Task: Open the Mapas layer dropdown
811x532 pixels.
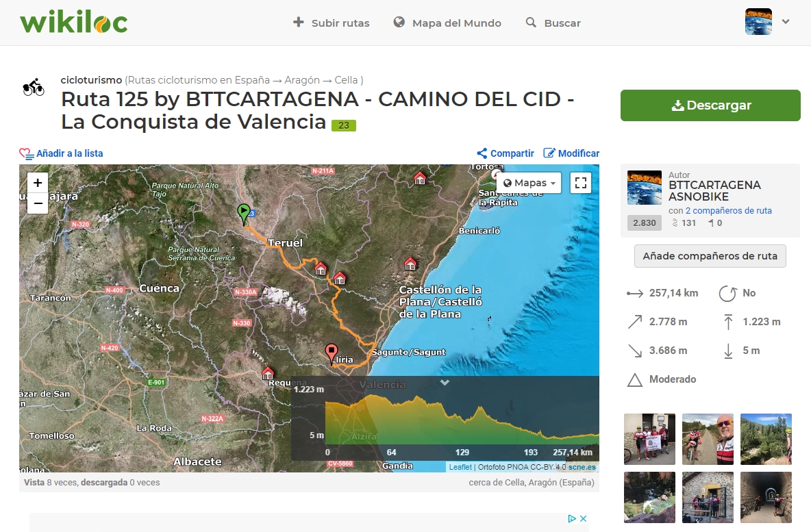Action: click(x=529, y=183)
